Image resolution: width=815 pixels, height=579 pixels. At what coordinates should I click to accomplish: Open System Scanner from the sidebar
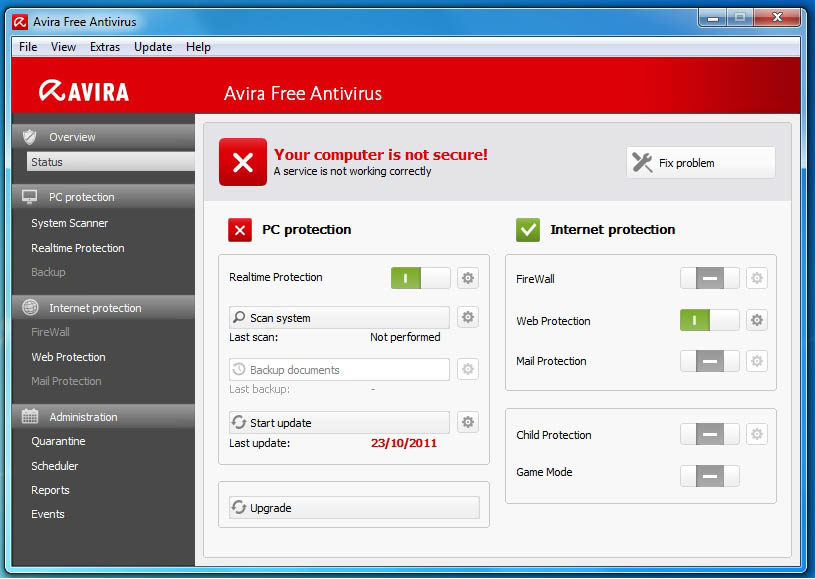point(69,223)
